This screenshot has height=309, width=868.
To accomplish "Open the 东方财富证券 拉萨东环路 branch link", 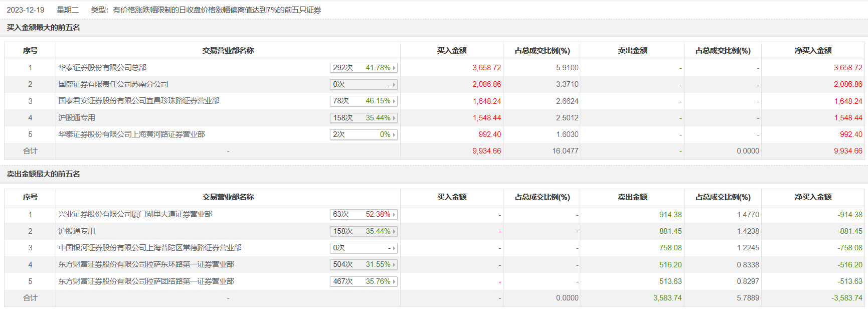I will [146, 264].
